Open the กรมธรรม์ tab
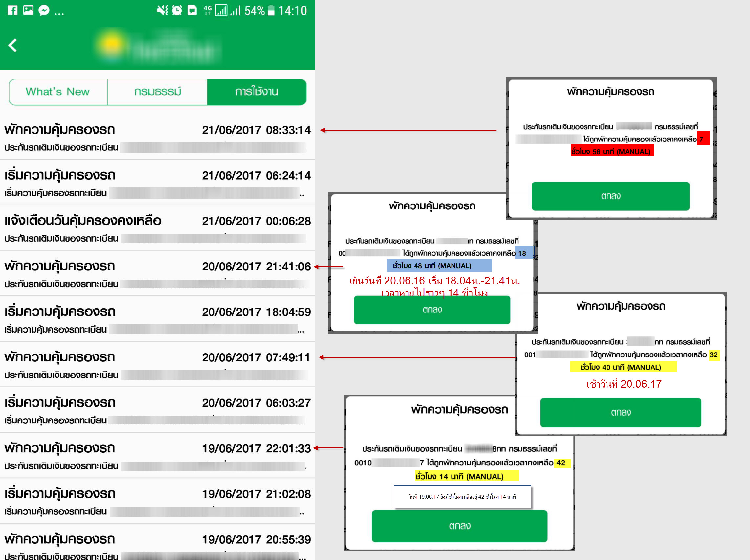The image size is (750, 560). [x=157, y=92]
